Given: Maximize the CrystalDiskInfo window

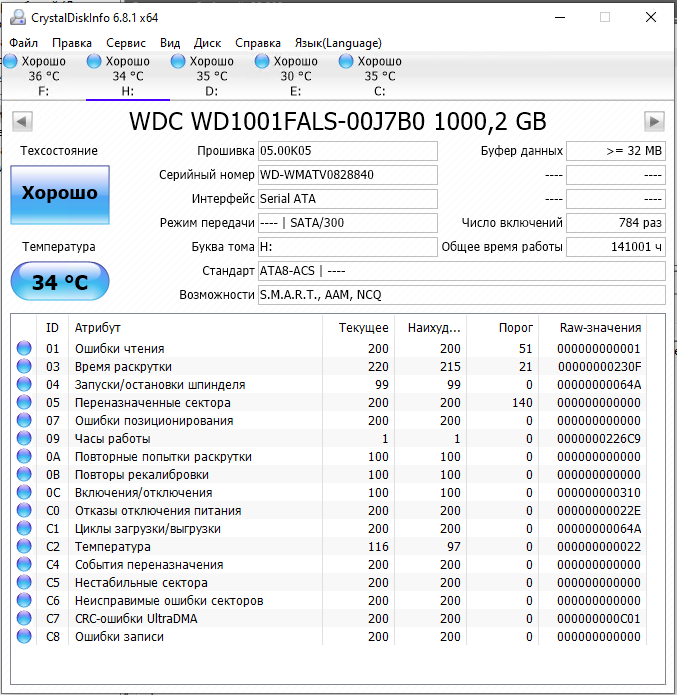Looking at the screenshot, I should (x=605, y=17).
